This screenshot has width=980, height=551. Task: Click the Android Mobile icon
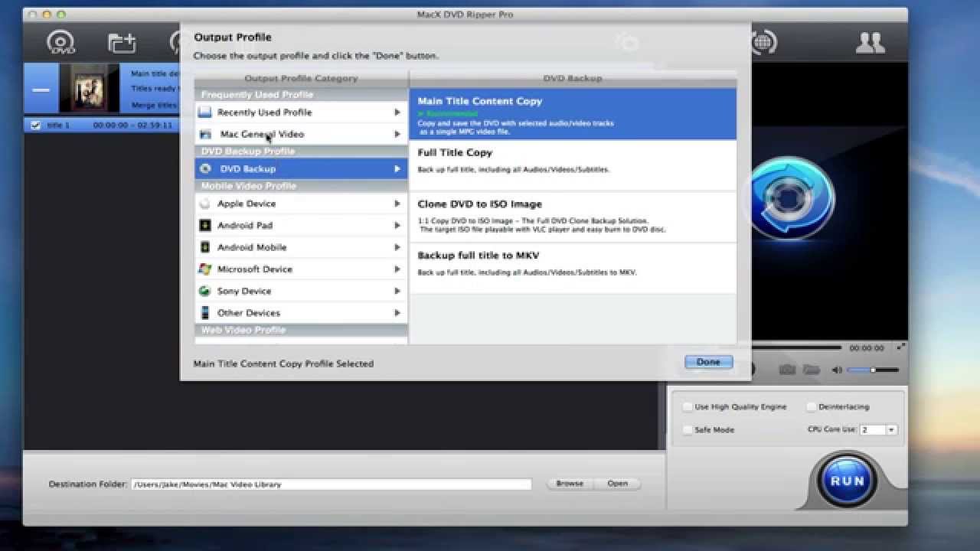point(204,247)
